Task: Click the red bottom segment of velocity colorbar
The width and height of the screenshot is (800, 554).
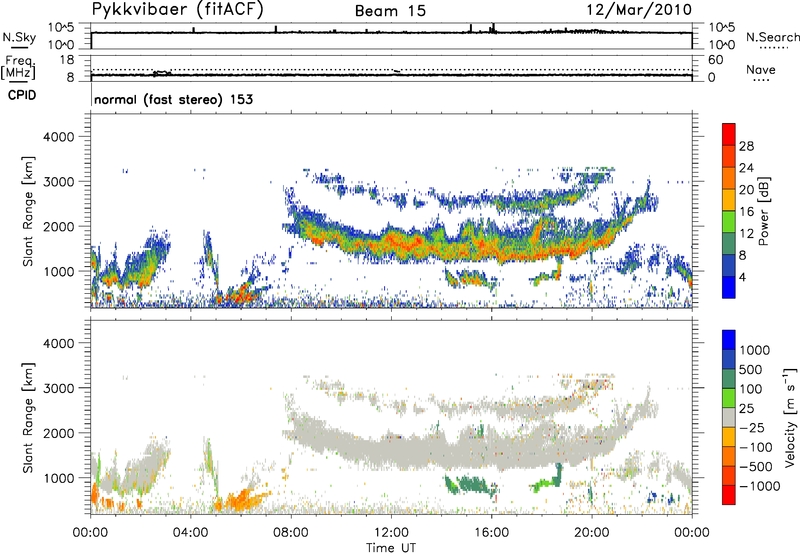Action: pos(729,495)
